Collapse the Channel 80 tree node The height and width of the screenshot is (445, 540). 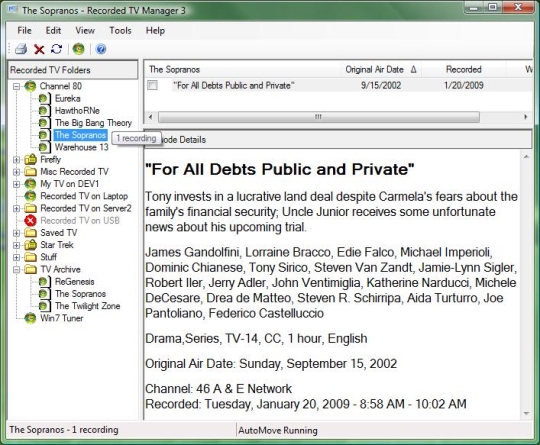pos(16,86)
